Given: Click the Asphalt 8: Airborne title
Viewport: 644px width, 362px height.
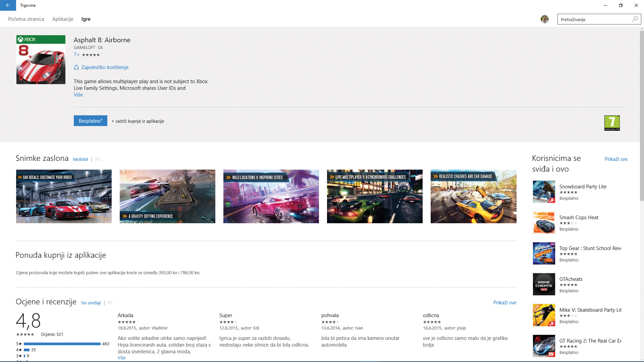Looking at the screenshot, I should 102,40.
